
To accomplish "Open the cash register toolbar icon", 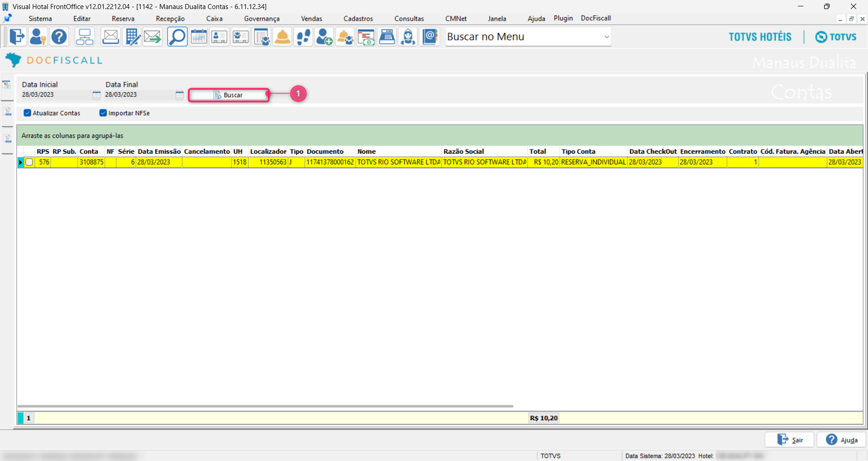I will [387, 37].
